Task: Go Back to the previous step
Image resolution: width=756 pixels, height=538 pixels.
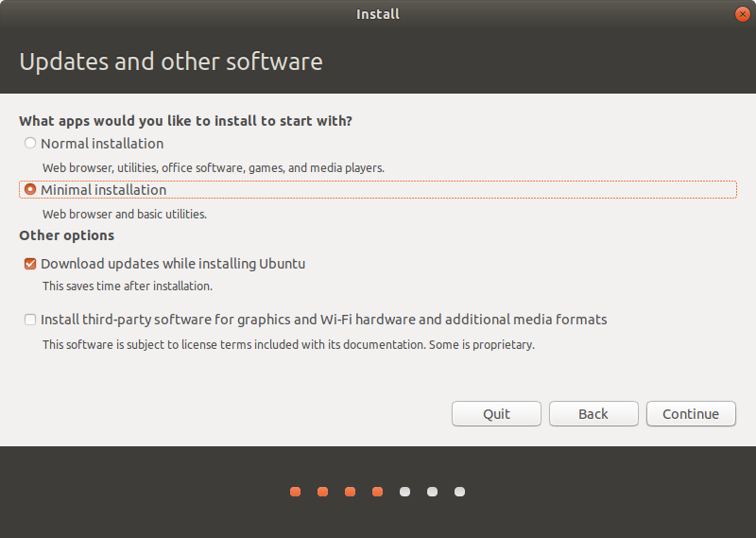Action: coord(593,413)
